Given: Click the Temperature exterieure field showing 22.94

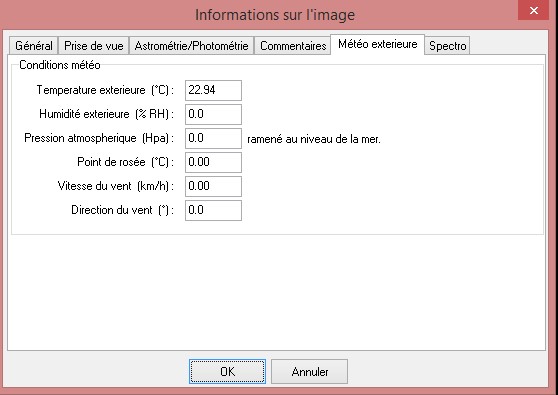Looking at the screenshot, I should click(213, 90).
